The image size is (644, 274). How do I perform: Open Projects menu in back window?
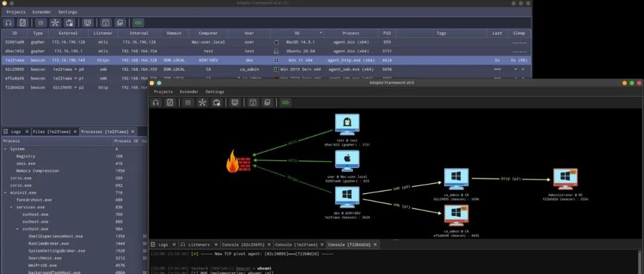pos(16,12)
